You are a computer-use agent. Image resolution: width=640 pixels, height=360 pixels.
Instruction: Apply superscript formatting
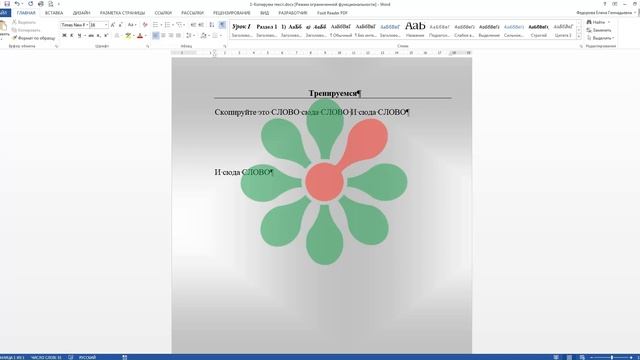pos(106,36)
